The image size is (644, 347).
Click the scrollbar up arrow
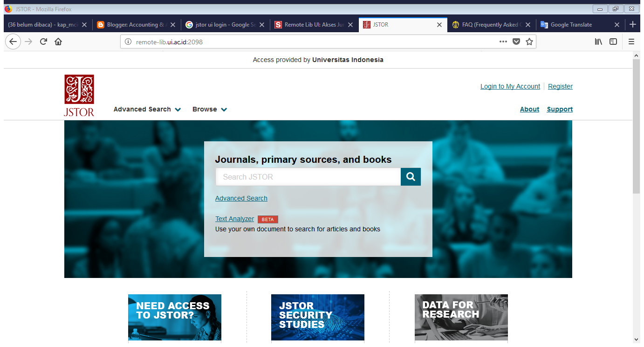637,56
